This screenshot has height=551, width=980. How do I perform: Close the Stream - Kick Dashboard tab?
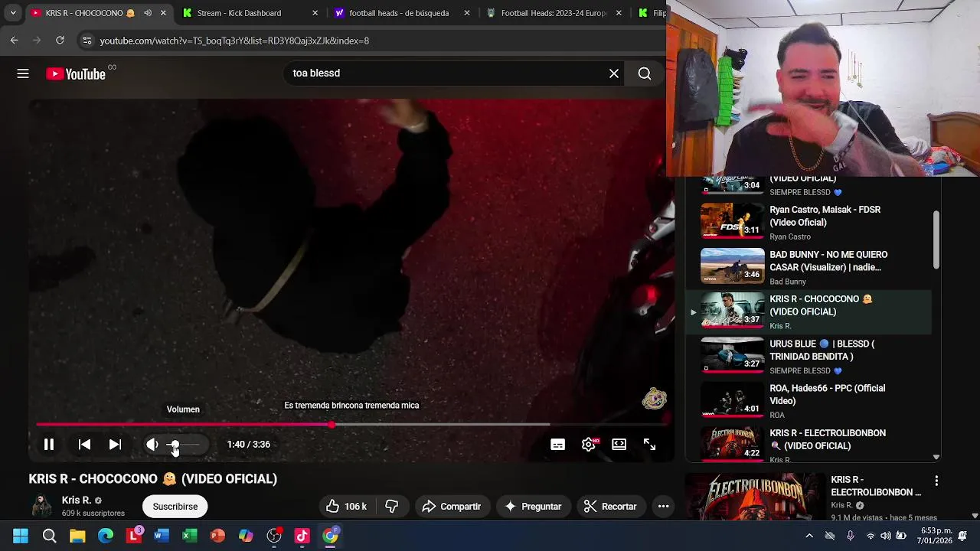pyautogui.click(x=315, y=13)
